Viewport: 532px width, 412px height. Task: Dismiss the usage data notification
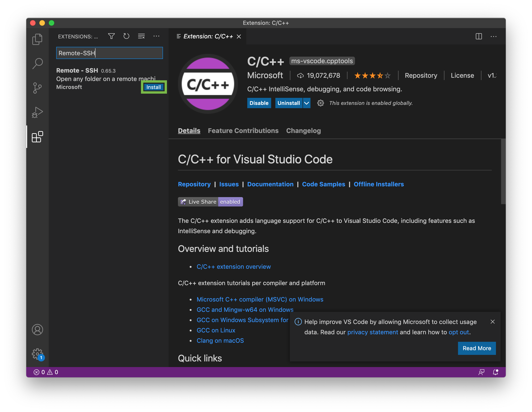pos(492,322)
